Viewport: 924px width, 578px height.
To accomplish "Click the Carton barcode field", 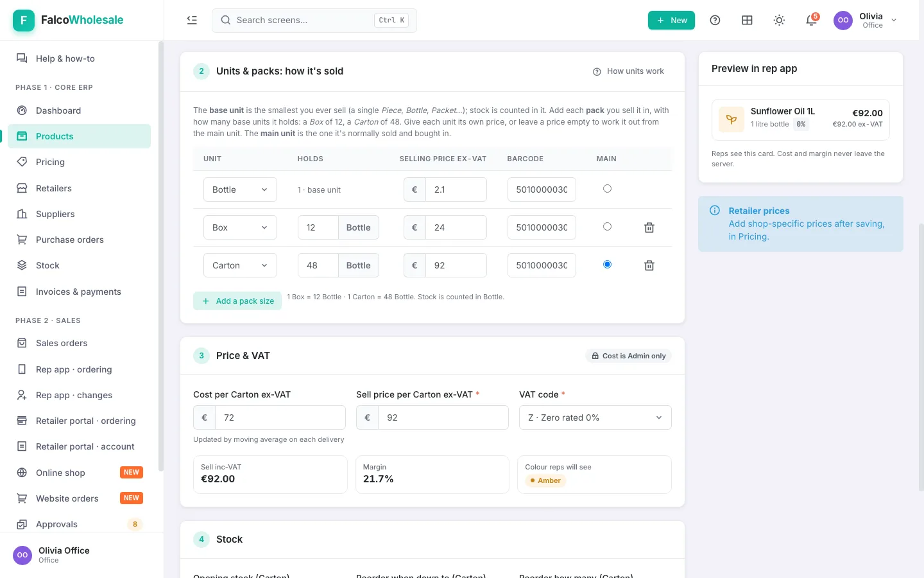I will click(542, 265).
